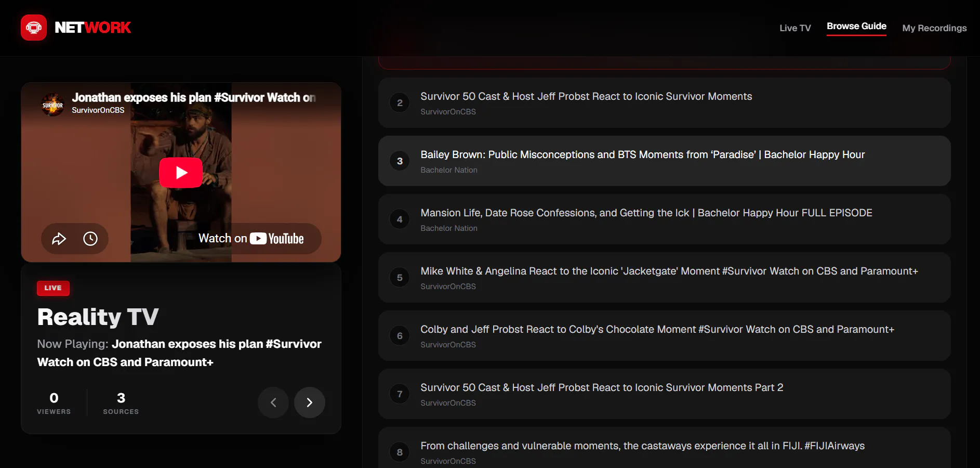Click number 6 badge beside Colby video
This screenshot has width=980, height=468.
point(400,336)
